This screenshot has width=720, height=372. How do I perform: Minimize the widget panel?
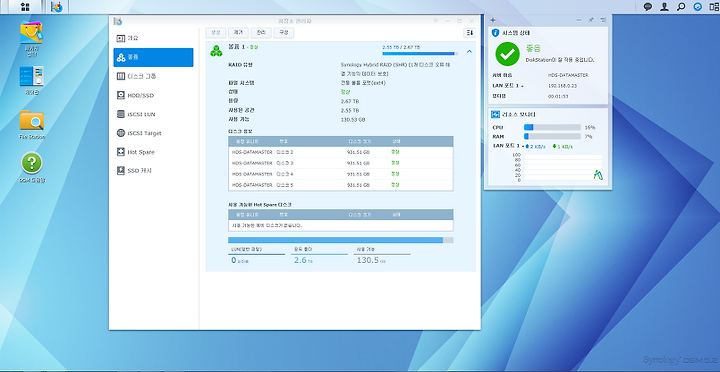[x=579, y=20]
